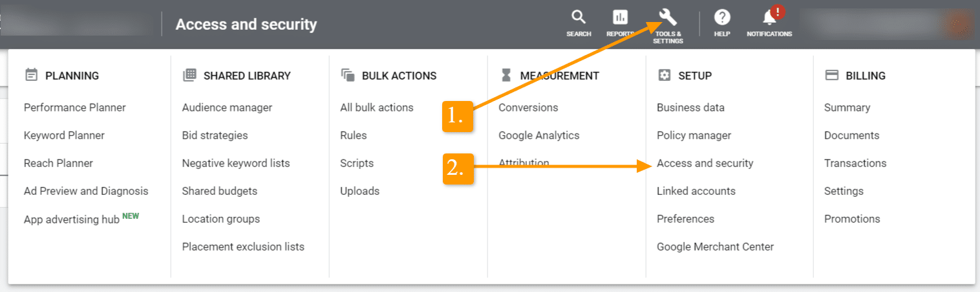The width and height of the screenshot is (980, 292).
Task: Select Keyword Planner from Planning
Action: [64, 135]
